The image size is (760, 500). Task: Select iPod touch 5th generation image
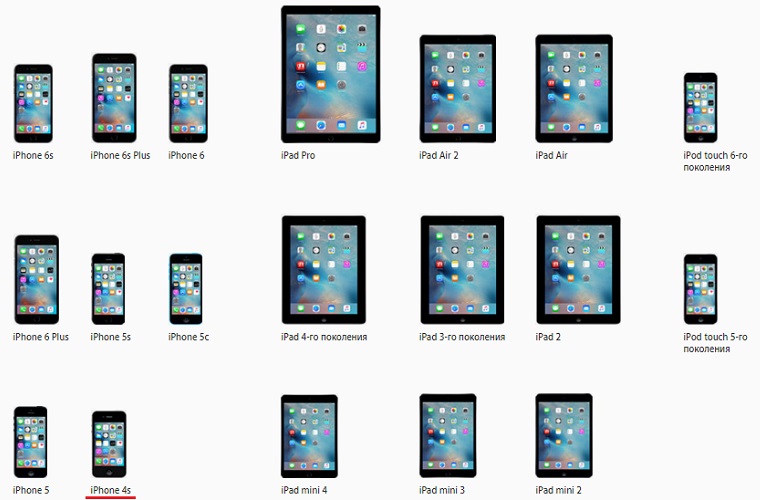tap(700, 289)
